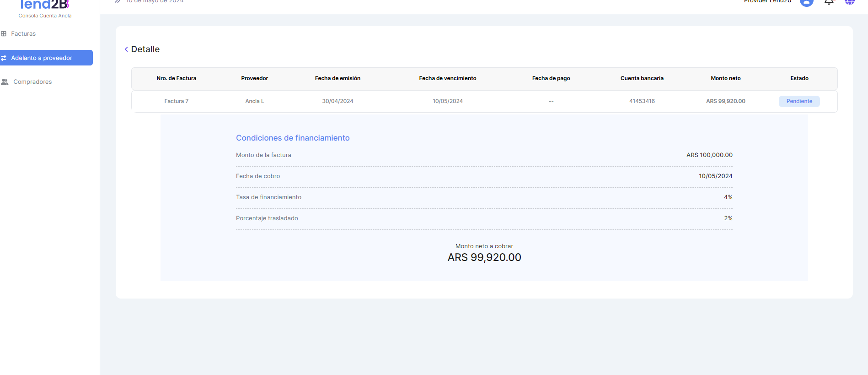
Task: Select Adelanto a proveedor menu item
Action: pyautogui.click(x=42, y=58)
